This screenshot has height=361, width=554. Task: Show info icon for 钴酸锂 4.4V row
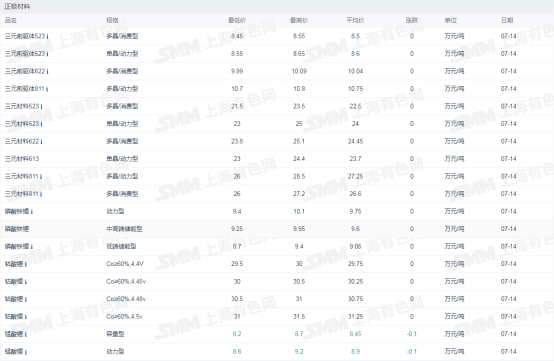(26, 264)
